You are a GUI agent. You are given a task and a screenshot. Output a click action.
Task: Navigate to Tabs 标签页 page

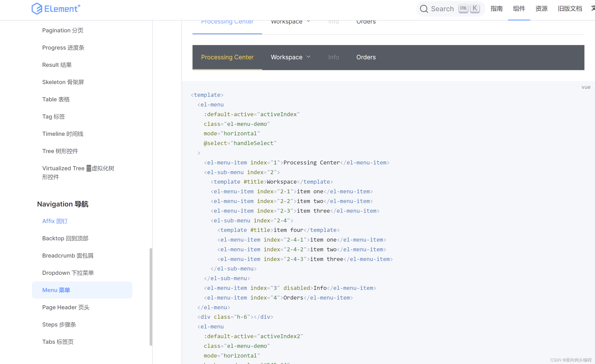tap(58, 342)
